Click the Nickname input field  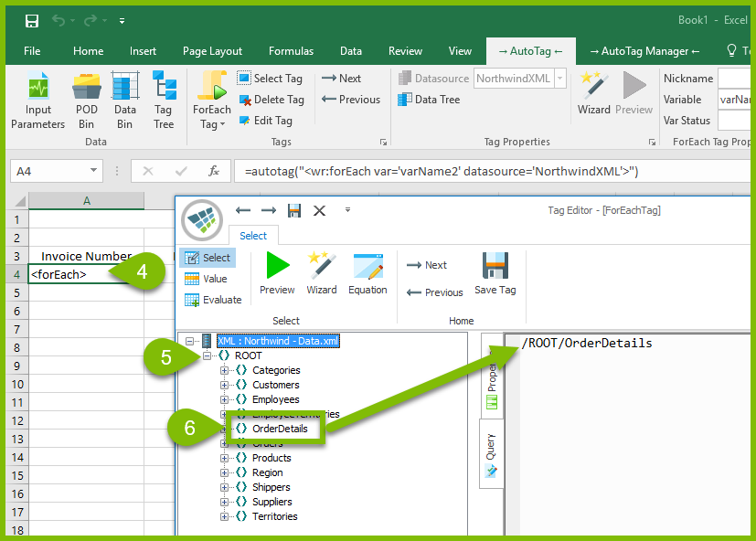(x=734, y=78)
